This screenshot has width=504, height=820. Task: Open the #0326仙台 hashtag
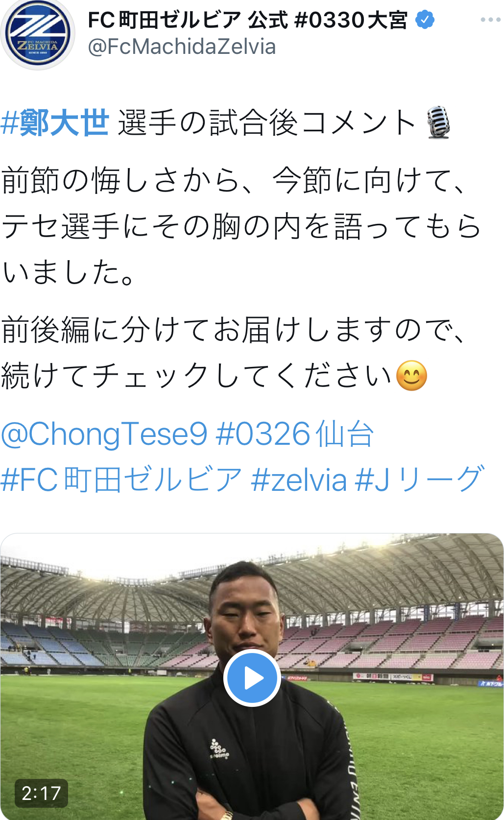pyautogui.click(x=295, y=434)
